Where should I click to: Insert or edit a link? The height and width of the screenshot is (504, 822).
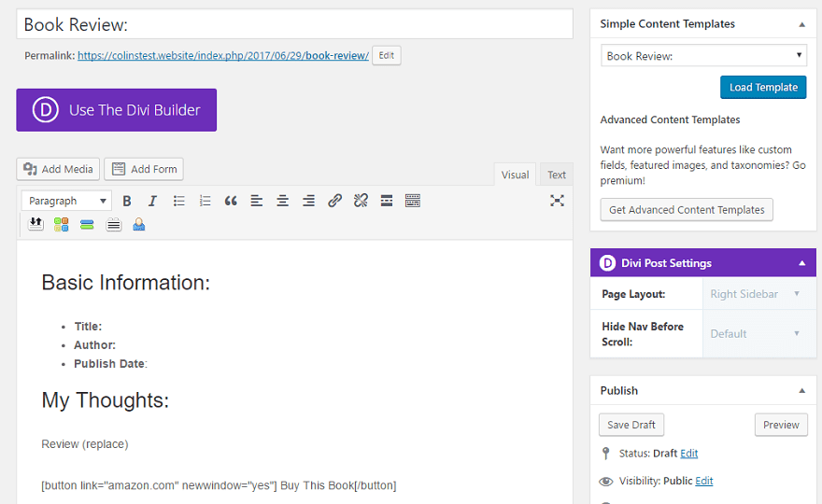(334, 201)
